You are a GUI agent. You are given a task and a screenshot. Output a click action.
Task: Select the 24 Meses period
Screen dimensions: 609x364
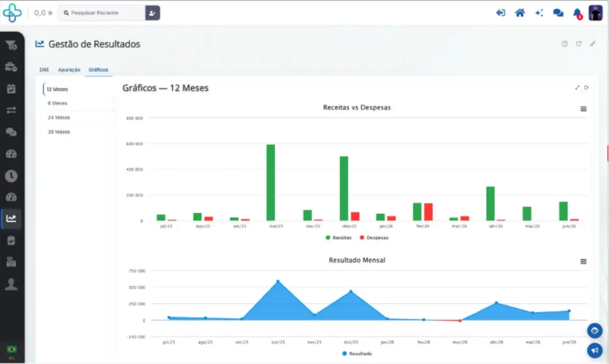tap(58, 118)
